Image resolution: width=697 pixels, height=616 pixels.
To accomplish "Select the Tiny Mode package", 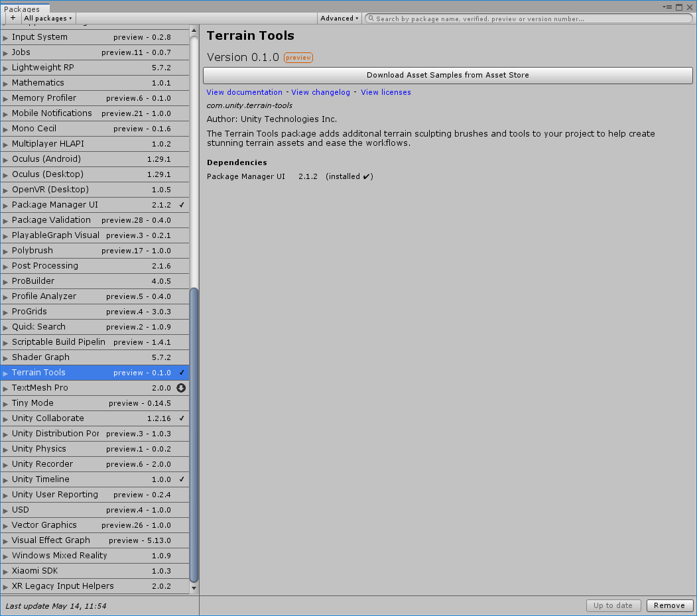I will [95, 403].
